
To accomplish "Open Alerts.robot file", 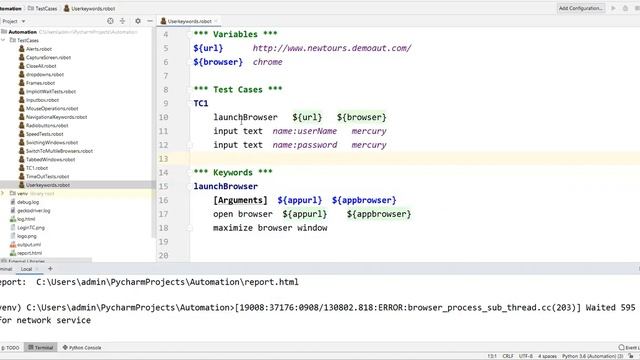I will 39,49.
